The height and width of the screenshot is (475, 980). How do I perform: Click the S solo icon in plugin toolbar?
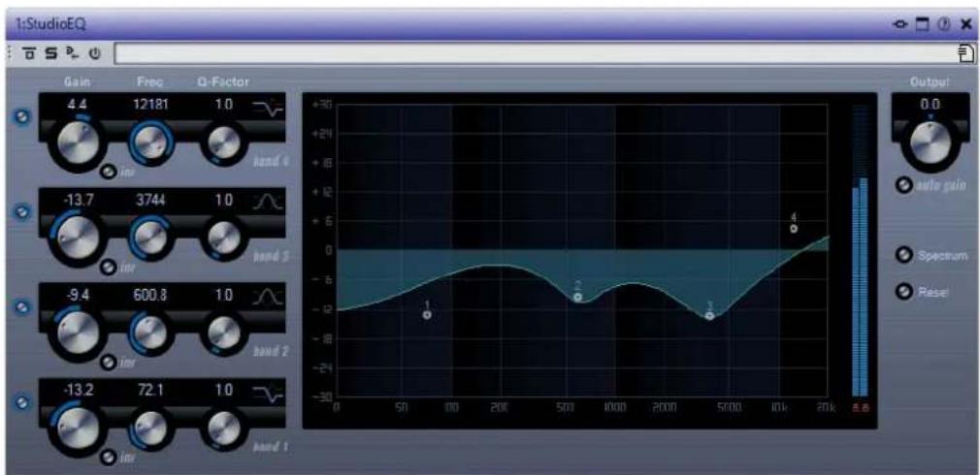[51, 53]
